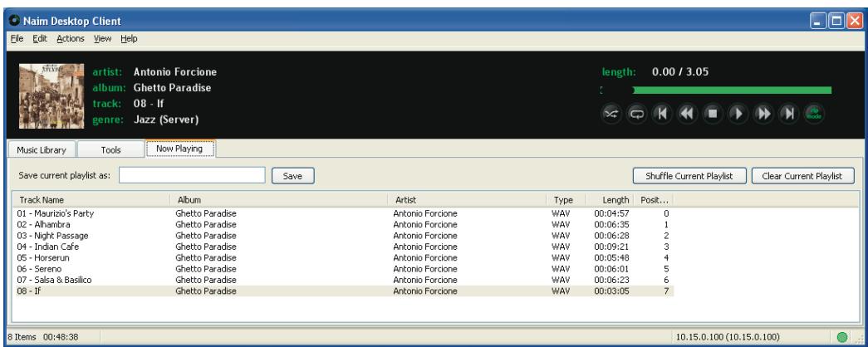The image size is (868, 347).
Task: Click the 8 Items total time status
Action: pyautogui.click(x=42, y=336)
